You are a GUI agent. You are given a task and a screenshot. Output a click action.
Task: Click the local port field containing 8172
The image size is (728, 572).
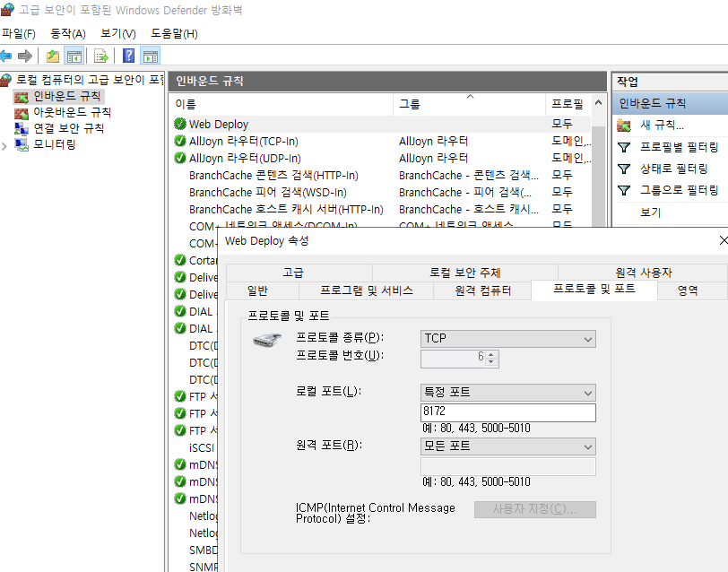tap(508, 412)
